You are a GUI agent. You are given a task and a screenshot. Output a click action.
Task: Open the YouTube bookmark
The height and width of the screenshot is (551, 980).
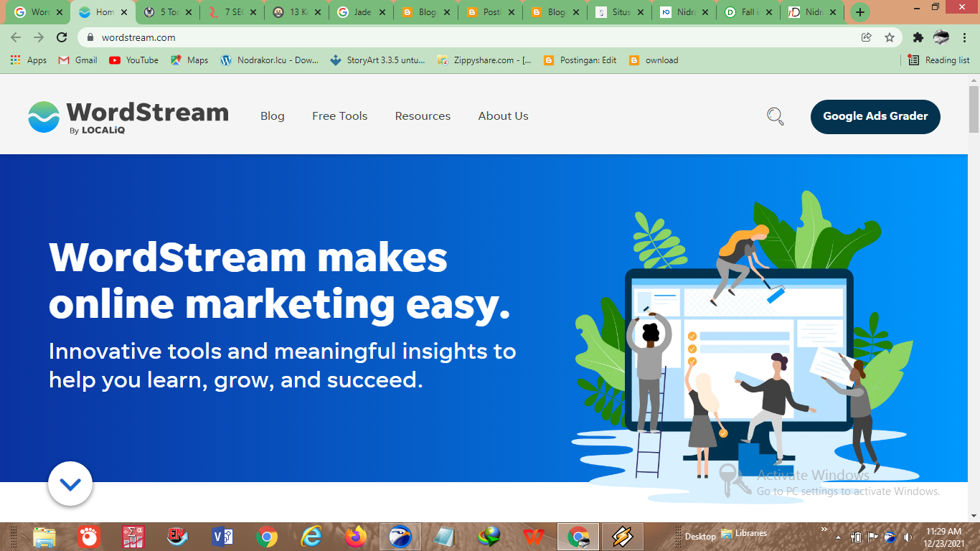(133, 60)
